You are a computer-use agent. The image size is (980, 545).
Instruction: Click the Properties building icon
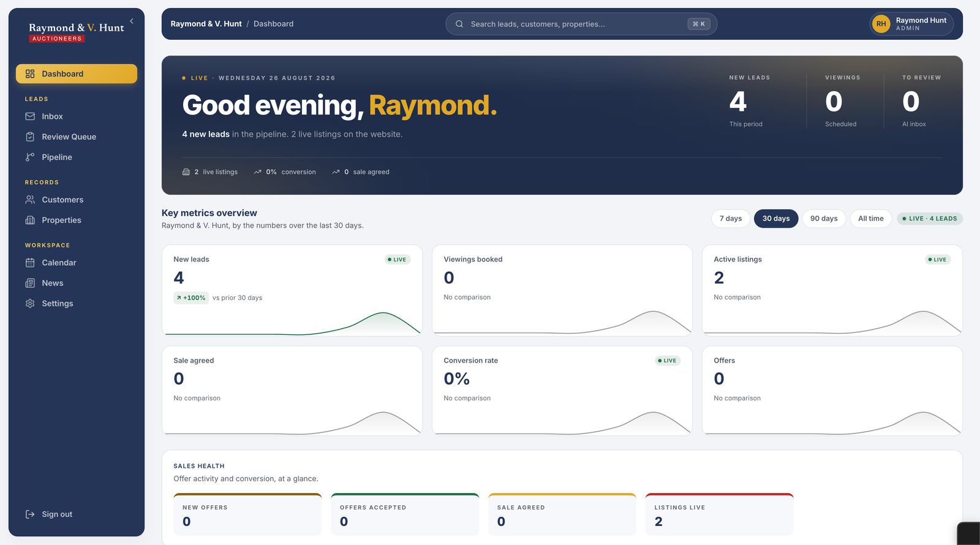[30, 220]
